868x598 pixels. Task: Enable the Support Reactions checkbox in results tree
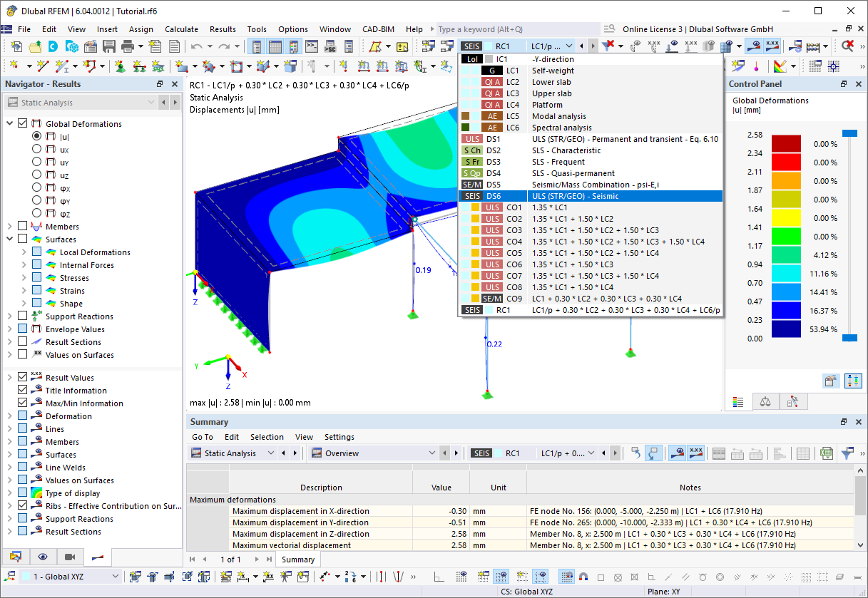23,316
